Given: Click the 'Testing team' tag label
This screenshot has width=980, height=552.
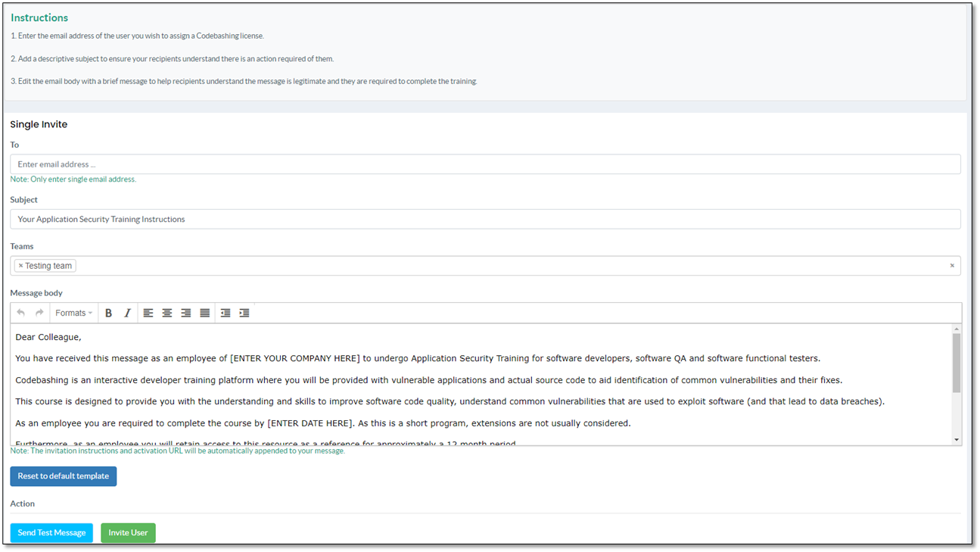Looking at the screenshot, I should coord(48,266).
